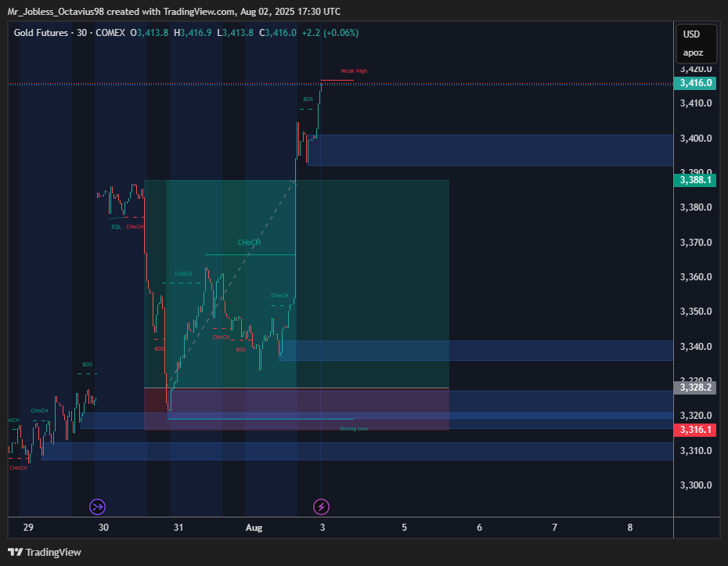Click the Gold Futures symbol title

click(41, 33)
